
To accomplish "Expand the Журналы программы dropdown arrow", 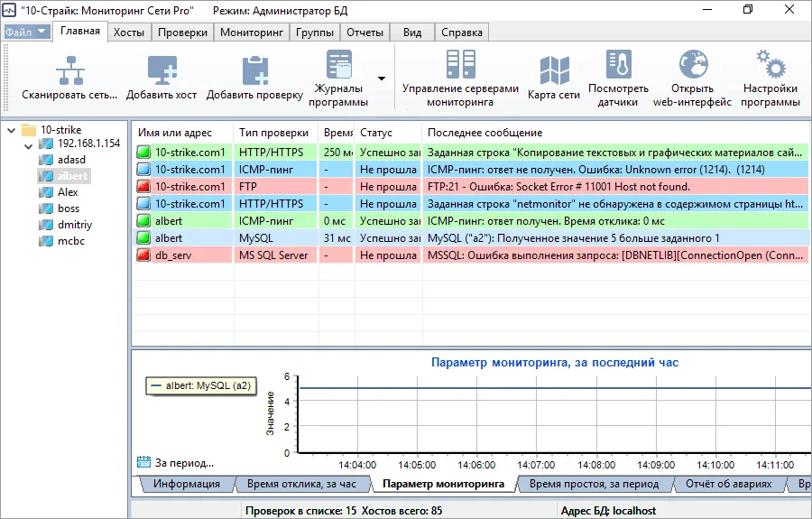I will (x=382, y=79).
